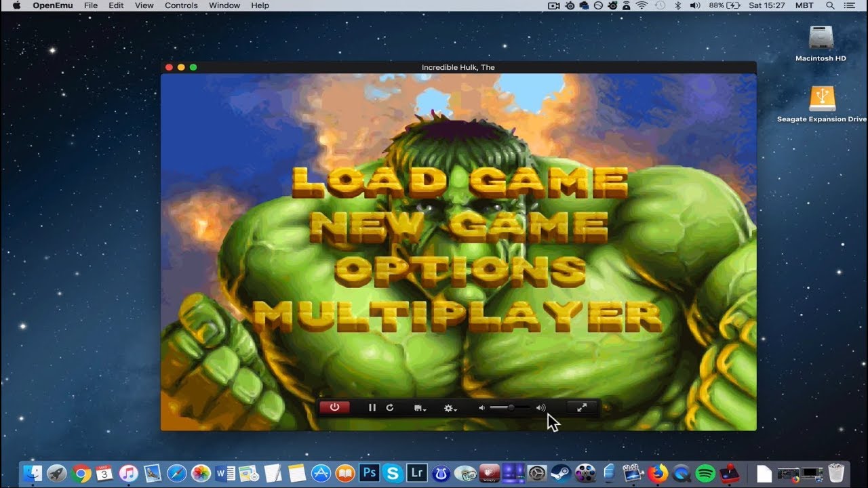Open Seagate Expansion Drive desktop icon

pos(822,104)
